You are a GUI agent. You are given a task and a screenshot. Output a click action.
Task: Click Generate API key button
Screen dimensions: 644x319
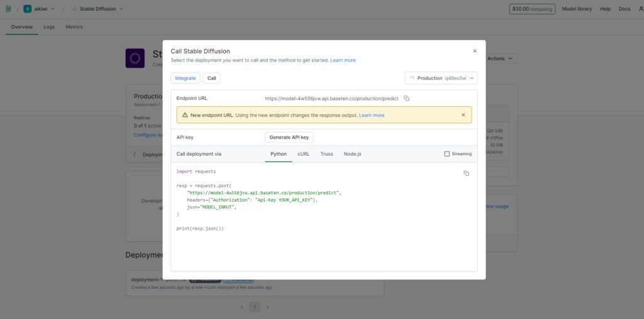[289, 138]
